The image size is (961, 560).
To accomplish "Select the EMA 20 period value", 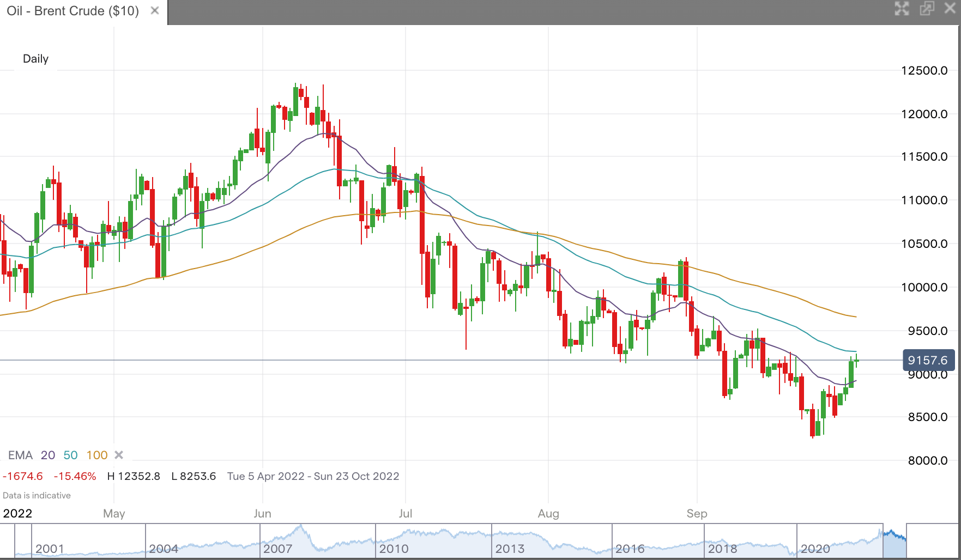I will pos(48,455).
